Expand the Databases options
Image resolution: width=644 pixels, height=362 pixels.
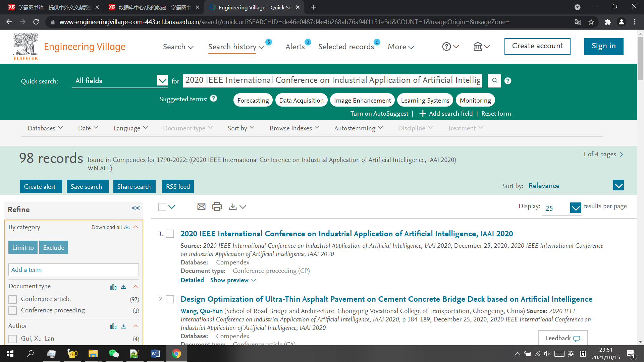(x=45, y=128)
